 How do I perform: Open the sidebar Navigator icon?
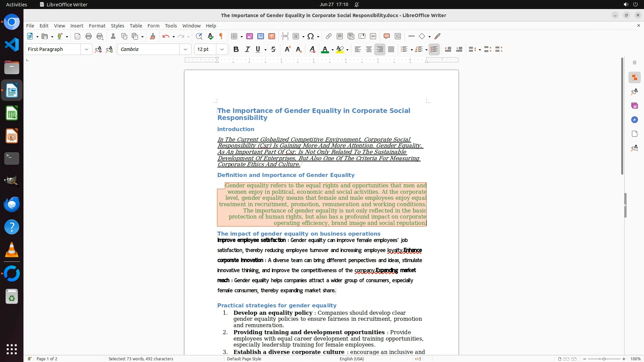[634, 120]
